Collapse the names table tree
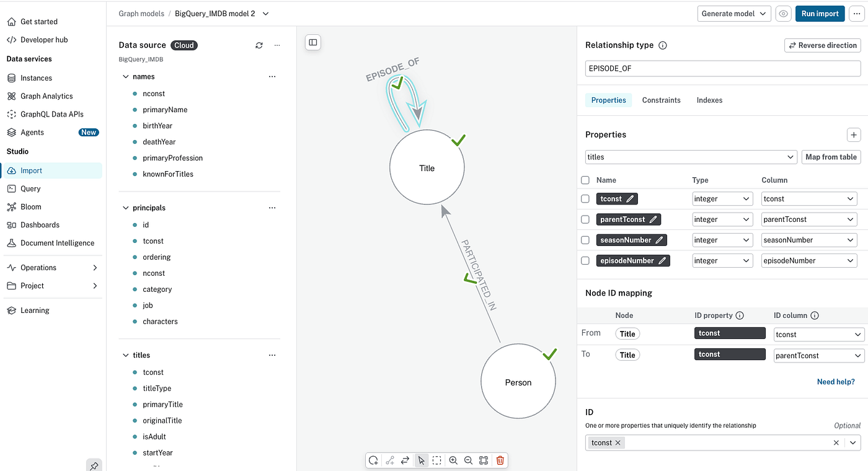This screenshot has height=471, width=868. (x=125, y=77)
